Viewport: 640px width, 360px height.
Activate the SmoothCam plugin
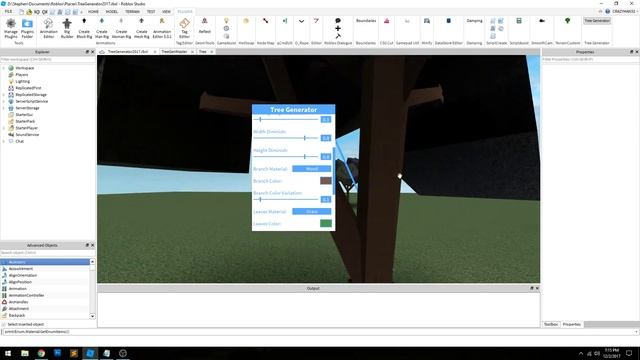542,21
